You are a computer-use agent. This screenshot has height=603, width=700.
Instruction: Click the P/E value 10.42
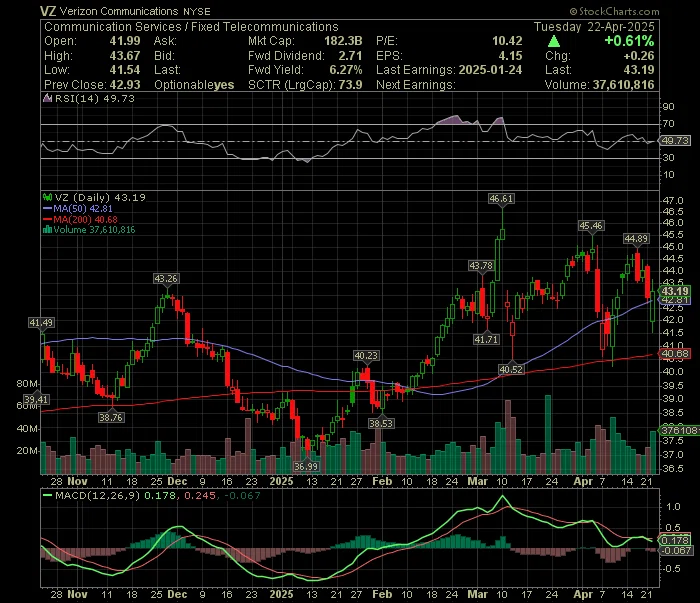pos(507,41)
